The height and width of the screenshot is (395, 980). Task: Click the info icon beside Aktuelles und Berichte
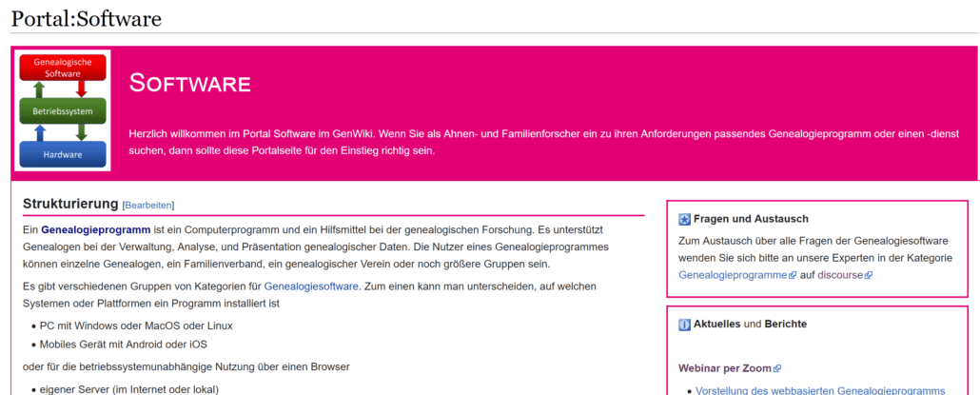[684, 325]
